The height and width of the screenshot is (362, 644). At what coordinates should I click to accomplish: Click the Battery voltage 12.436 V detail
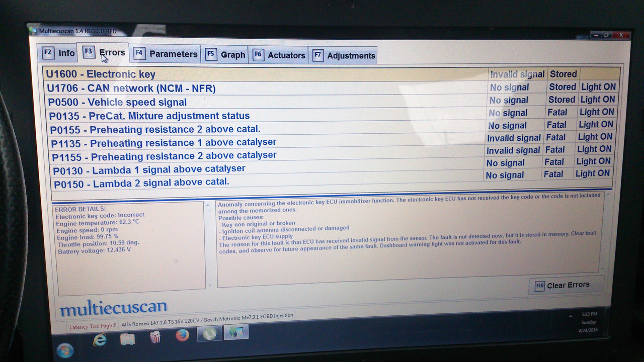click(94, 250)
